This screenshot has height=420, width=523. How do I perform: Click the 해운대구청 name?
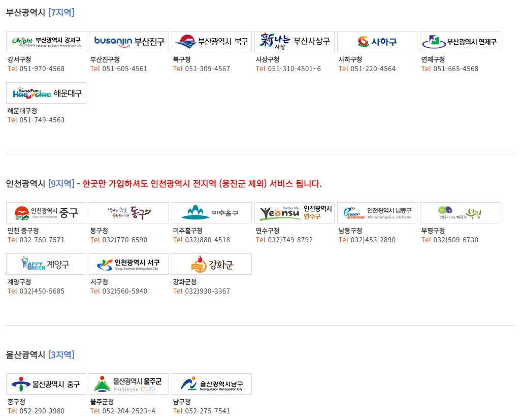pos(22,111)
